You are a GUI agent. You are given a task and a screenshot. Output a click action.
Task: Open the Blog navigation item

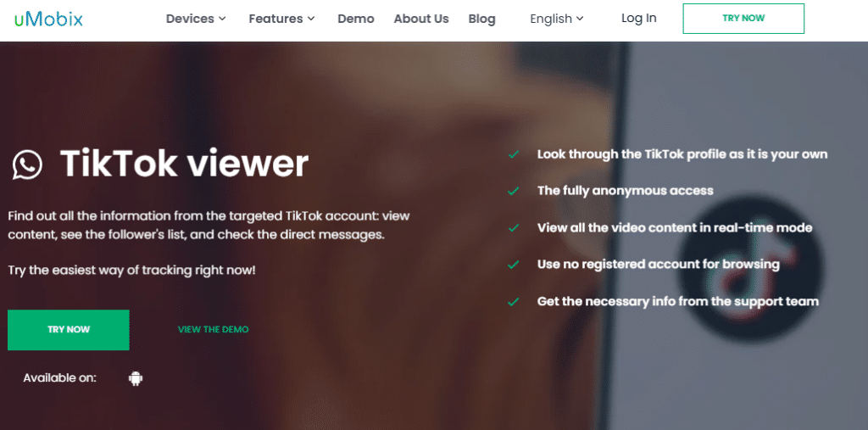(481, 19)
